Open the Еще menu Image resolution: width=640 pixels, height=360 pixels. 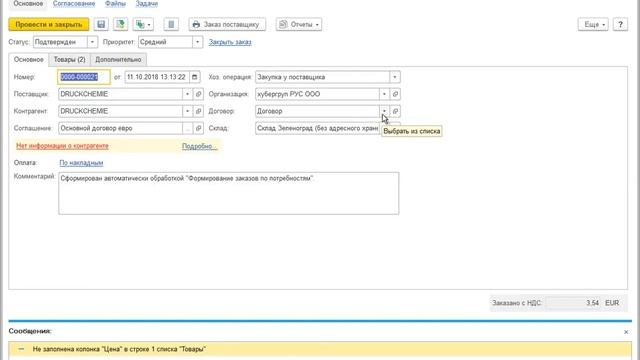[593, 24]
